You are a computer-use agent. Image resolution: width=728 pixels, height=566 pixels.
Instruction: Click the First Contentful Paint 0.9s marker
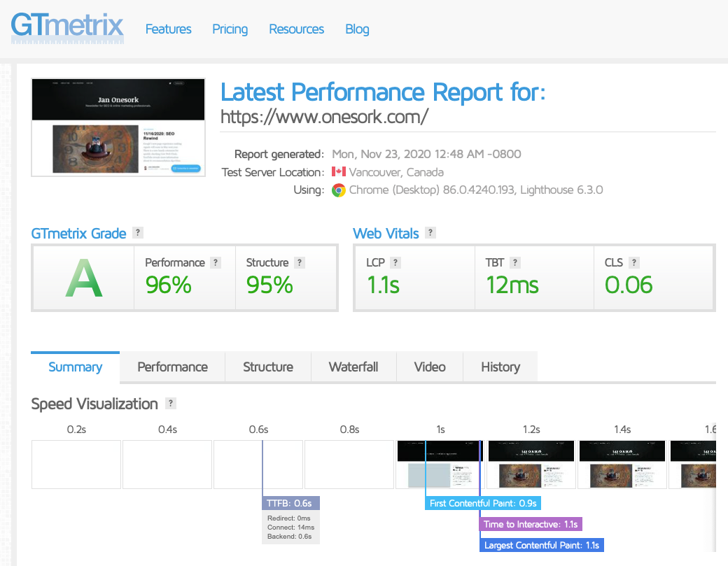tap(483, 503)
